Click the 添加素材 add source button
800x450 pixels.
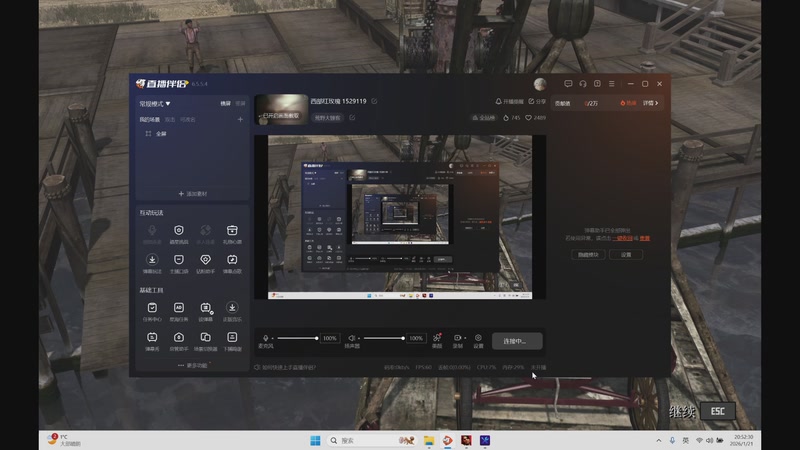point(193,194)
